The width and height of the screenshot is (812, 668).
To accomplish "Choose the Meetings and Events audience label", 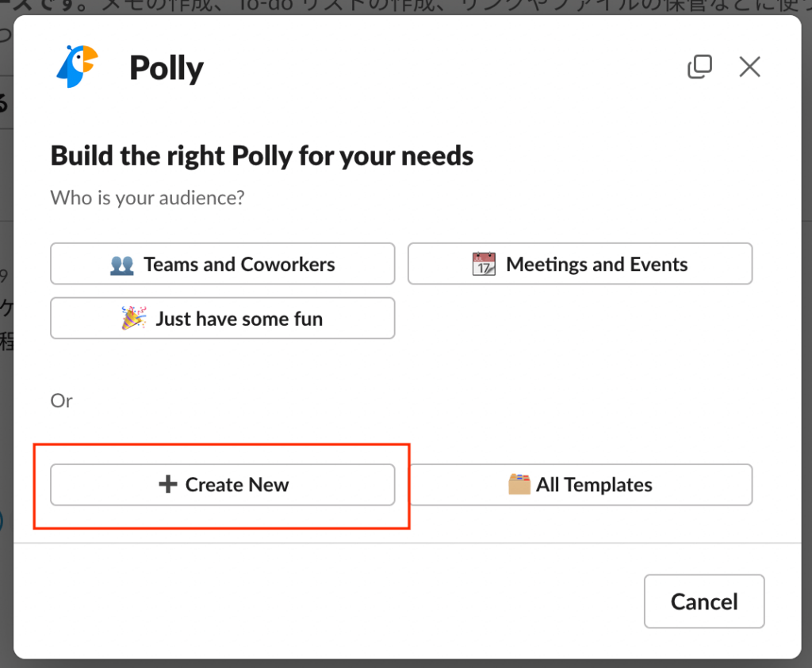I will point(596,265).
